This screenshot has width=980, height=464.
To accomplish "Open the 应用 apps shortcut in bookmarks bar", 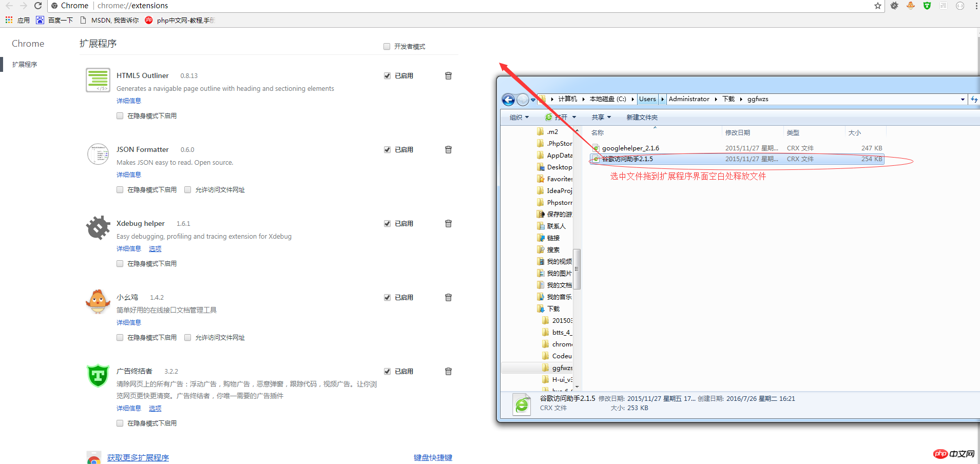I will pyautogui.click(x=17, y=20).
